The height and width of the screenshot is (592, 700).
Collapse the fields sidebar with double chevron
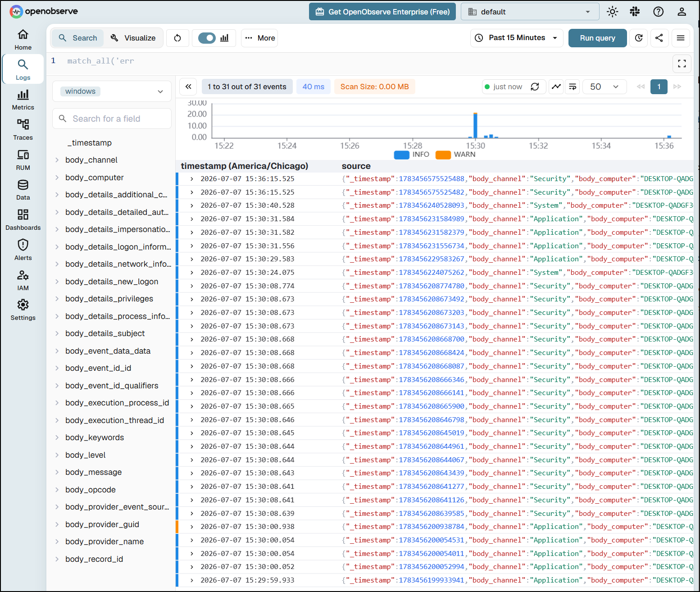[188, 87]
